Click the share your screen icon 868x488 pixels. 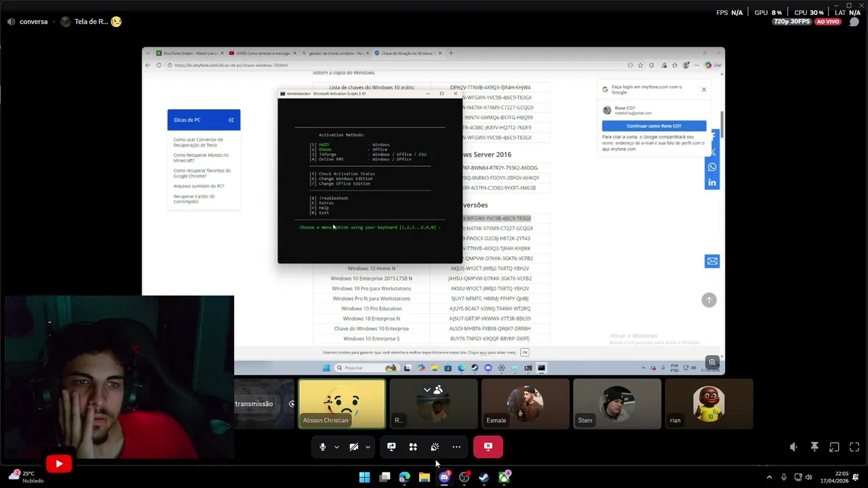coord(391,447)
